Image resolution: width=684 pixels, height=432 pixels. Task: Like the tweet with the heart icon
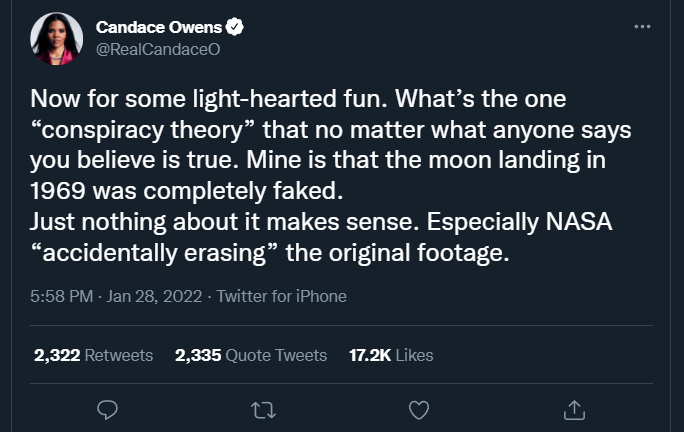[420, 409]
